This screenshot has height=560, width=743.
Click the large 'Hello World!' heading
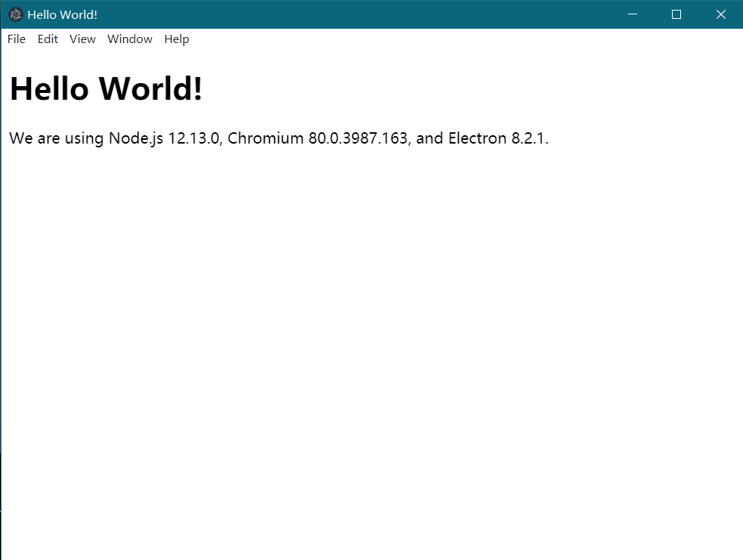(x=106, y=88)
